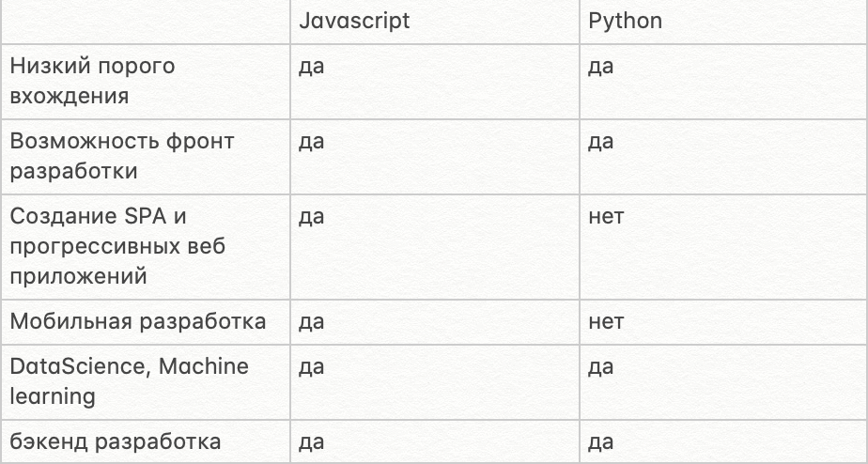Click Javascript 'да' for Мобильная разработка
868x464 pixels.
pyautogui.click(x=311, y=322)
